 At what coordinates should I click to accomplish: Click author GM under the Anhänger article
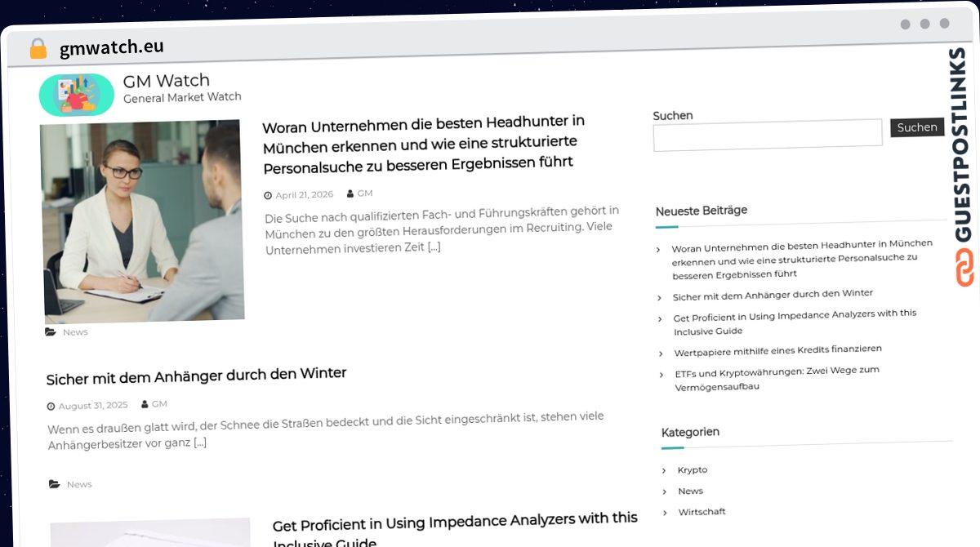159,404
